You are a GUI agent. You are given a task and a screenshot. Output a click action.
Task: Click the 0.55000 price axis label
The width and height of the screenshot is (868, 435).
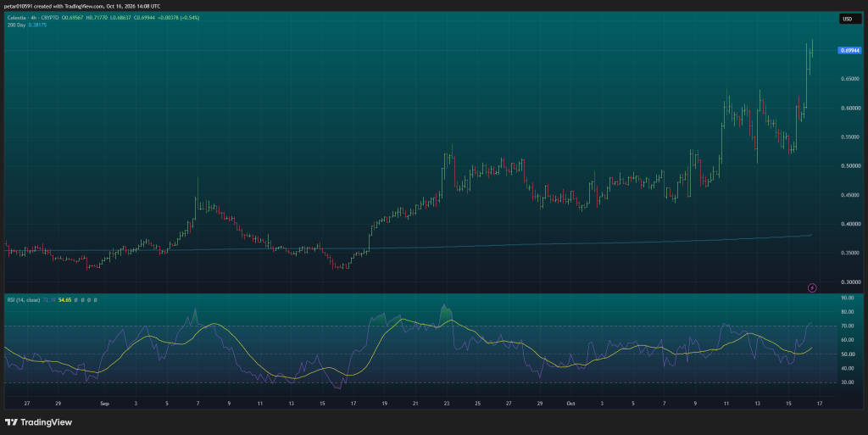850,137
